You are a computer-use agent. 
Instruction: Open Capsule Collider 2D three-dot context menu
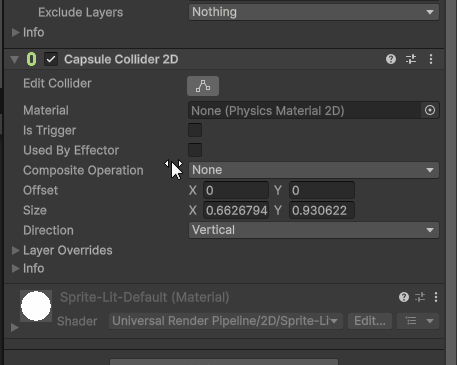(x=431, y=59)
